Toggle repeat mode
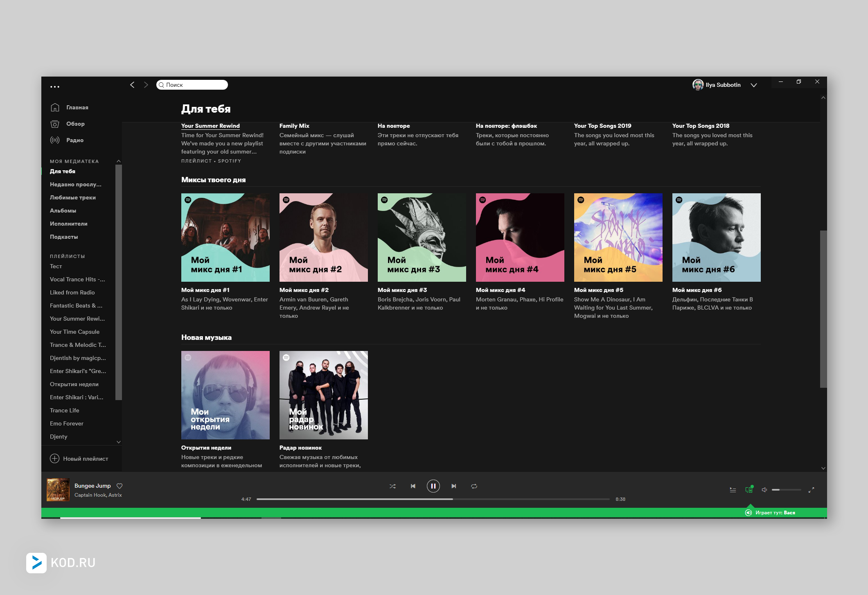The height and width of the screenshot is (595, 868). pos(474,486)
